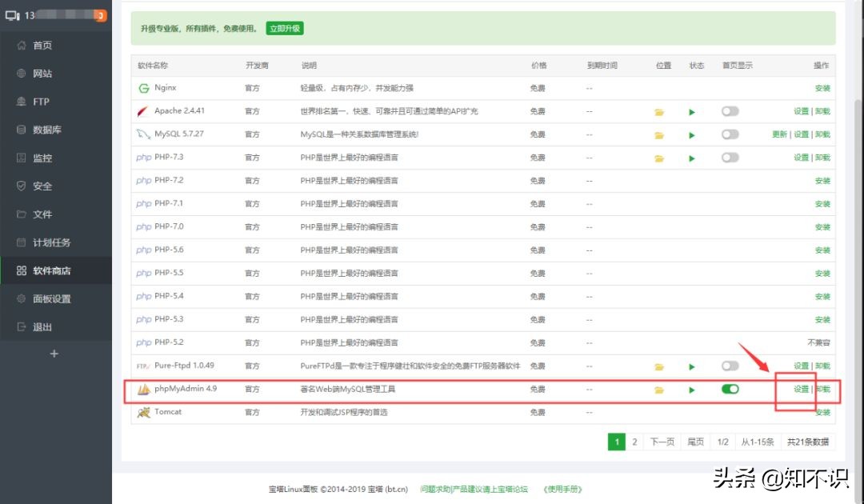Open the 数据库 sidebar menu

46,130
